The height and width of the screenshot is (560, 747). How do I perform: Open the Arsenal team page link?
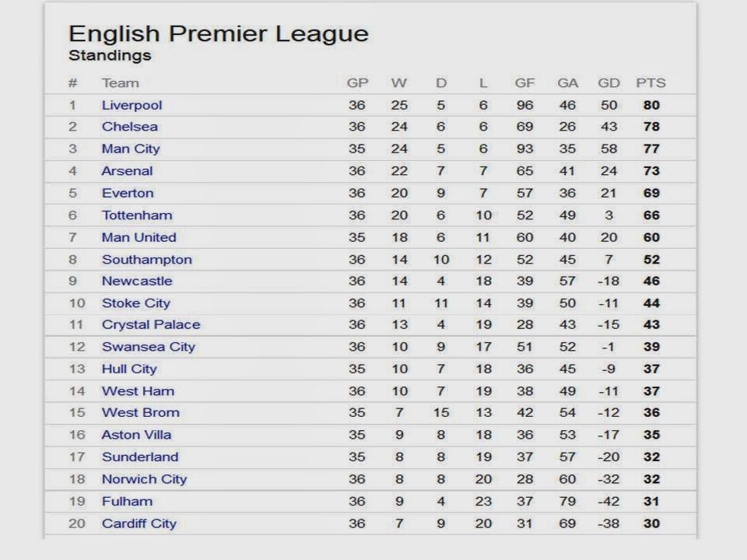click(127, 171)
